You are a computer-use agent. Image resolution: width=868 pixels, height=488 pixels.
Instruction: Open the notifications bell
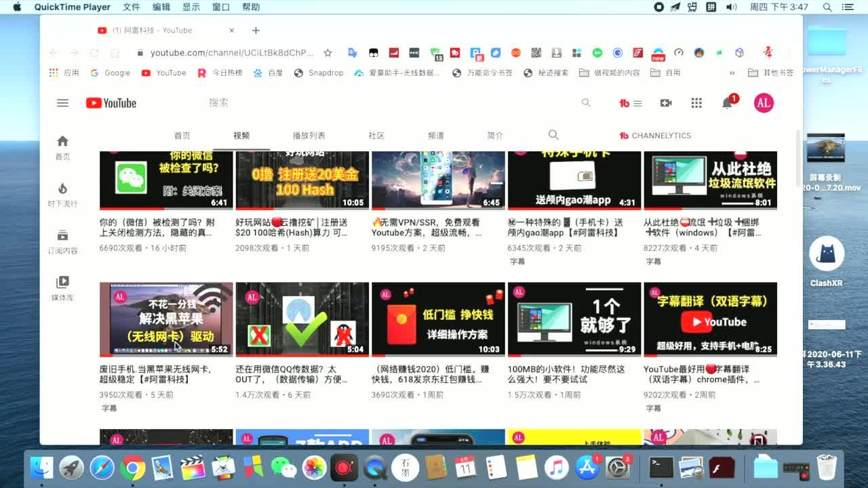[x=727, y=103]
